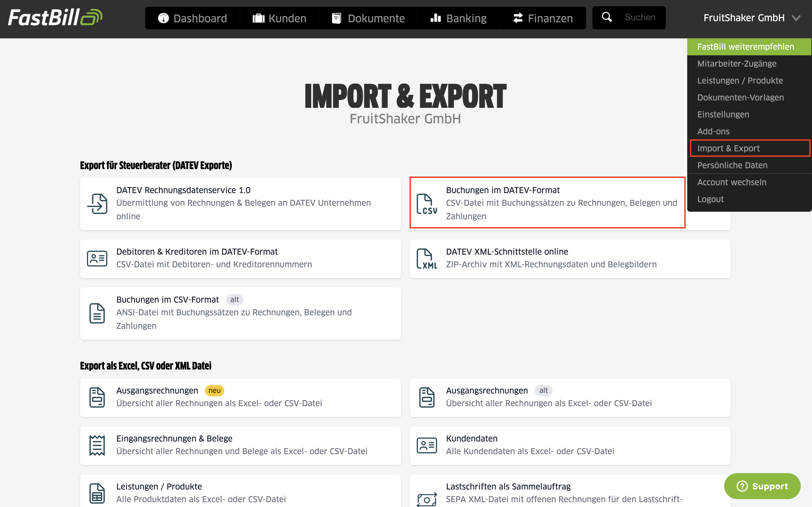812x507 pixels.
Task: Select FastBill weiterempfehlen menu entry
Action: (749, 47)
